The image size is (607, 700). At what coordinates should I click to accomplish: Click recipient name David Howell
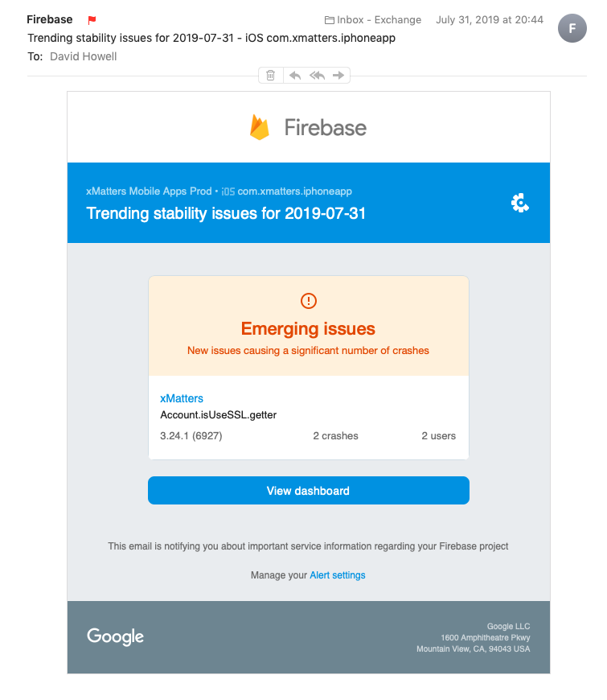coord(83,56)
